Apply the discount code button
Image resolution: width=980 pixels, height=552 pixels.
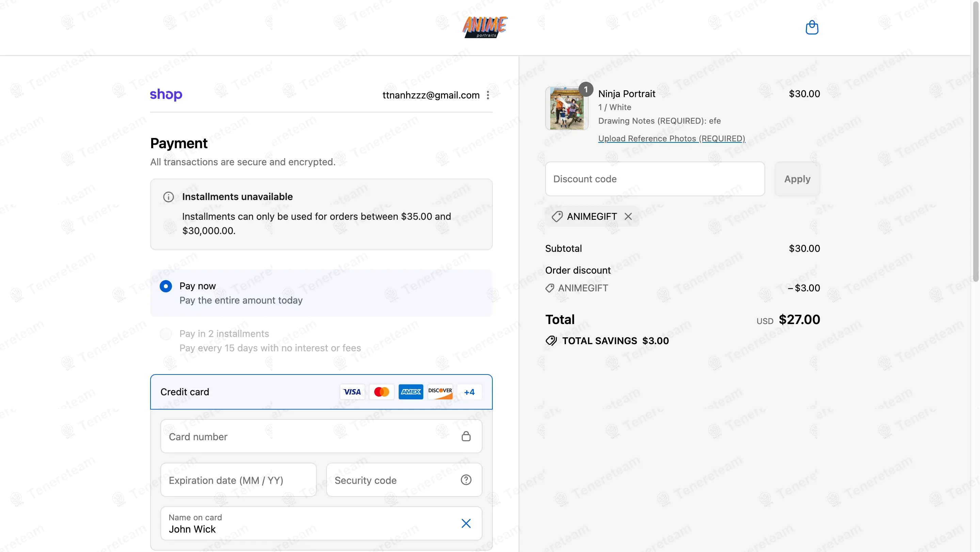pyautogui.click(x=797, y=179)
